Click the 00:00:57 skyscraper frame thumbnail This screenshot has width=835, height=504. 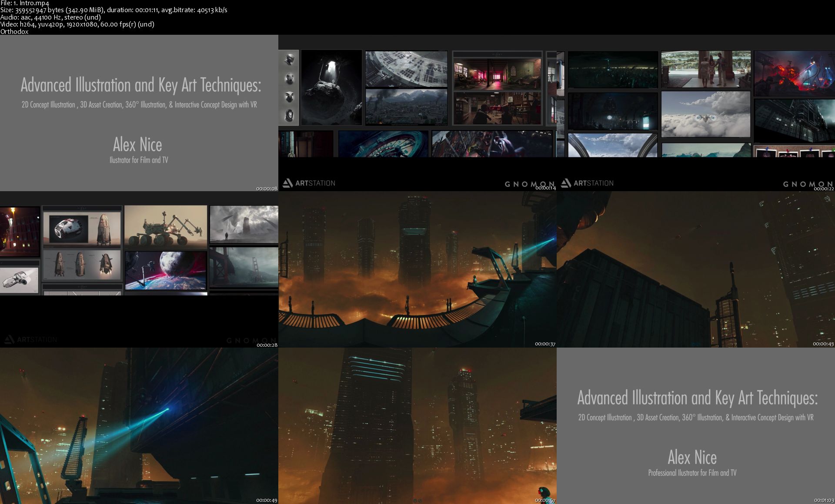point(417,426)
